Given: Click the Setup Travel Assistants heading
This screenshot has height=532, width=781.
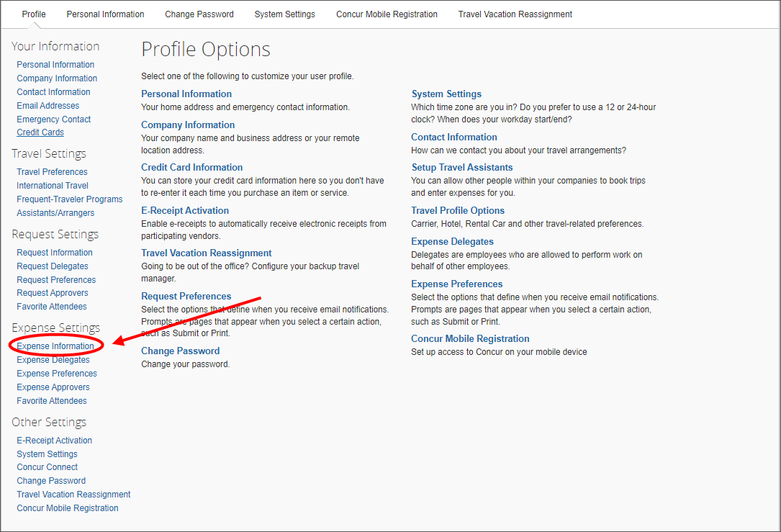Looking at the screenshot, I should tap(461, 167).
